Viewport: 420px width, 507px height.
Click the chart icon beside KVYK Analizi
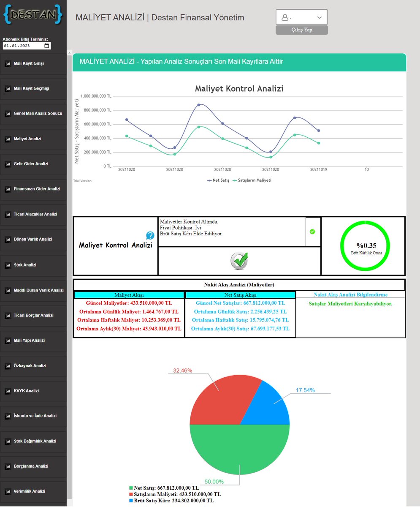[x=8, y=391]
